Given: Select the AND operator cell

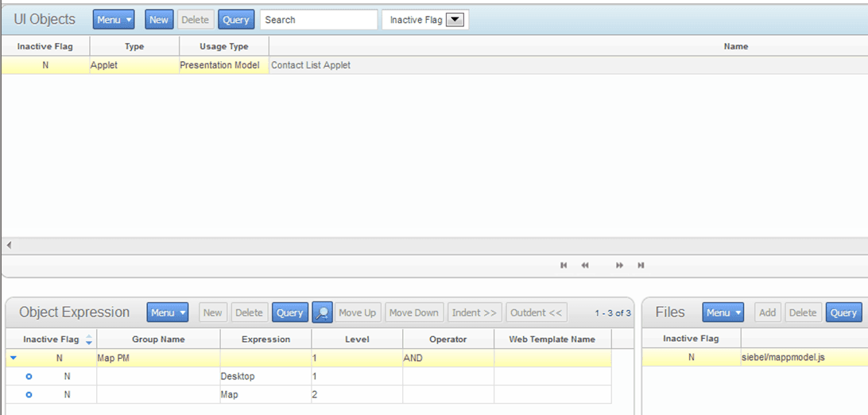Looking at the screenshot, I should click(x=448, y=358).
